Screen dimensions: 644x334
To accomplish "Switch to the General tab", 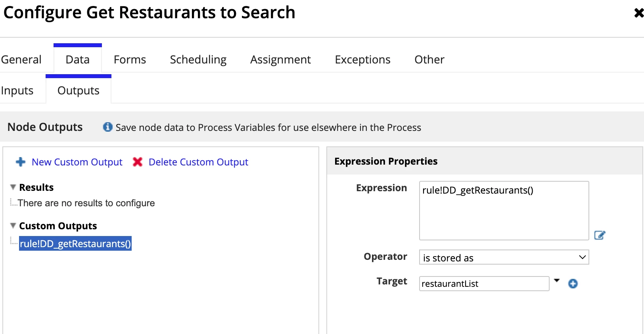I will click(x=21, y=60).
